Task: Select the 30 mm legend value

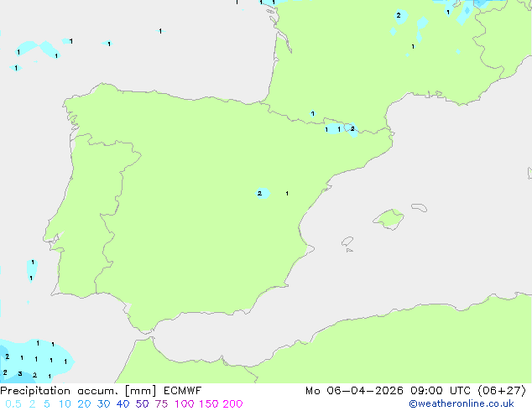Action: 103,404
